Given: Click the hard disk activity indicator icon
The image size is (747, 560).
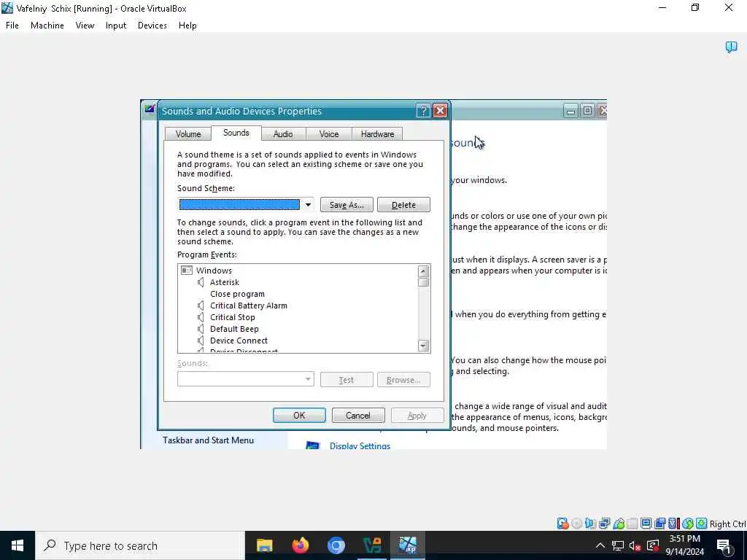Looking at the screenshot, I should [562, 524].
